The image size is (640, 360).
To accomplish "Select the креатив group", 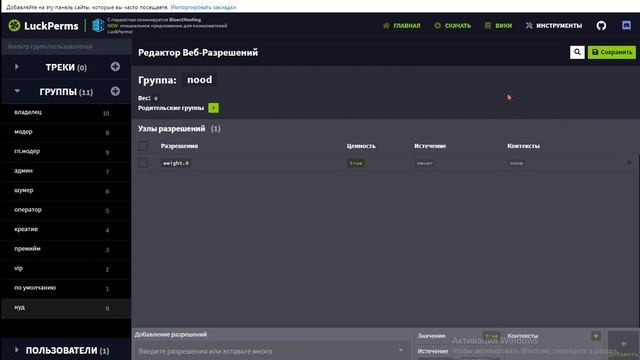I will [66, 230].
